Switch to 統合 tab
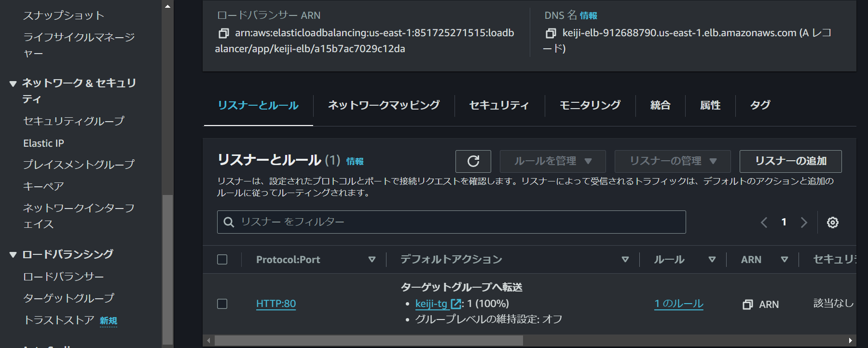Screen dimensions: 868x348 660,105
